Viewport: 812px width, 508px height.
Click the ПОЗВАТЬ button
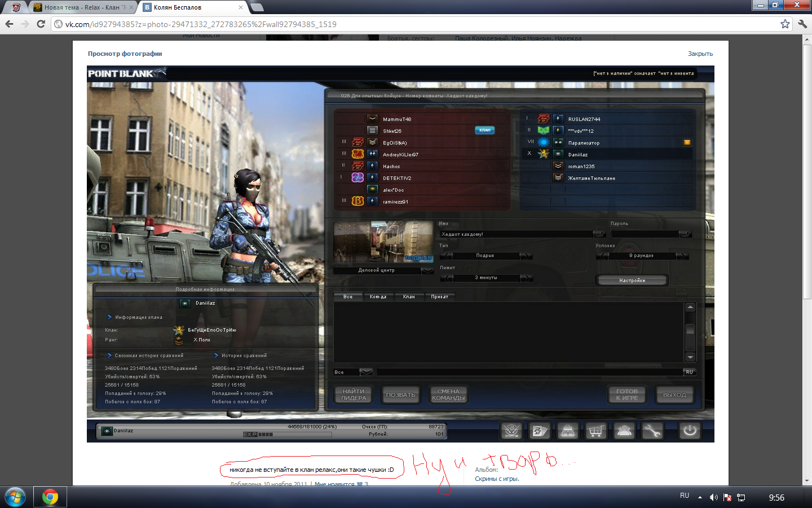tap(400, 395)
